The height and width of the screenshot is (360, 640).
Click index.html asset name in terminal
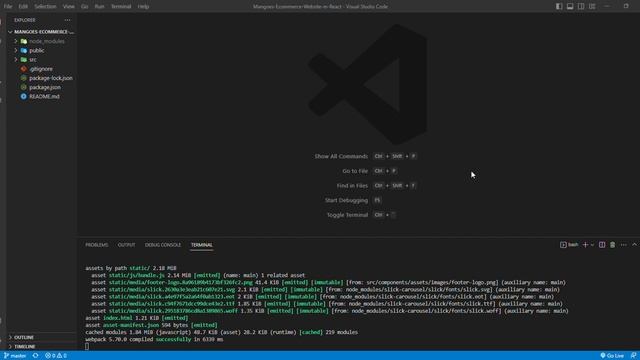click(118, 318)
